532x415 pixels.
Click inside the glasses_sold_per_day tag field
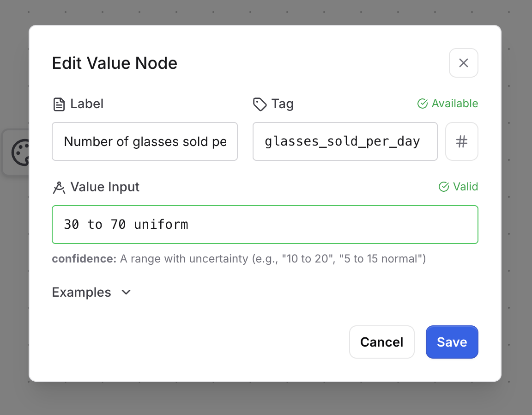pyautogui.click(x=345, y=141)
